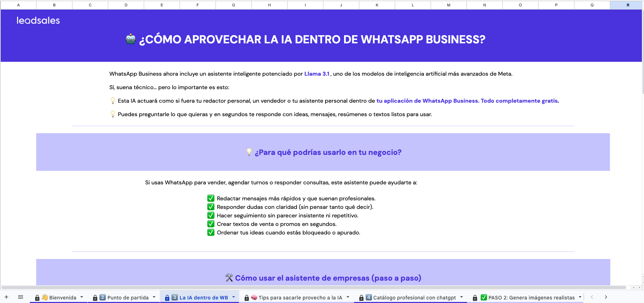Image resolution: width=644 pixels, height=303 pixels.
Task: Click the lock icon on Bienvenida tab
Action: [37, 298]
